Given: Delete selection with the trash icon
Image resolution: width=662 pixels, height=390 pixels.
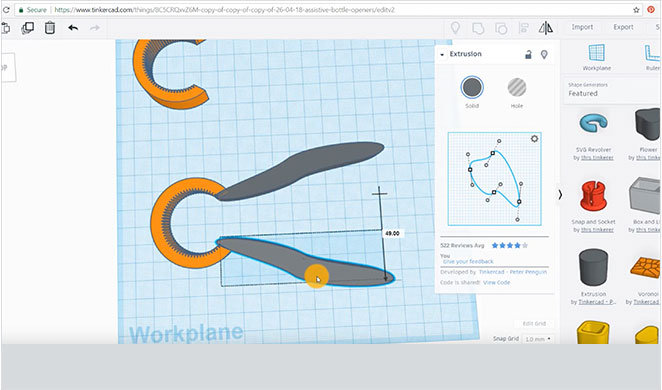Looking at the screenshot, I should point(50,28).
